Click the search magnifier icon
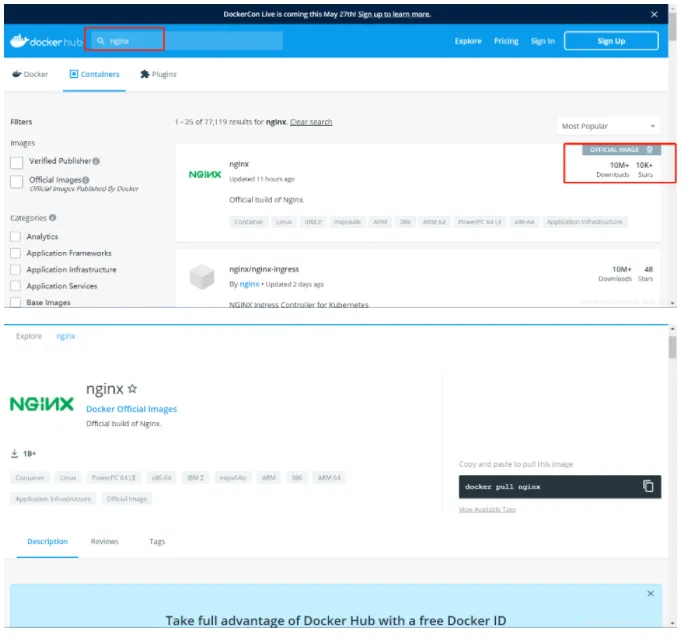This screenshot has height=637, width=691. pyautogui.click(x=101, y=41)
